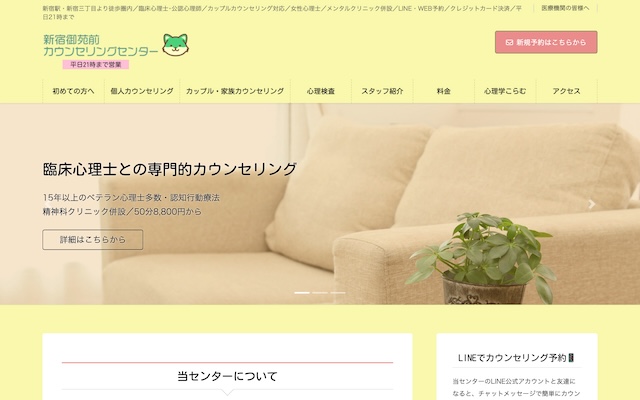Open カップル・家族カウンセリング menu item
Image resolution: width=640 pixels, height=400 pixels.
tap(235, 91)
